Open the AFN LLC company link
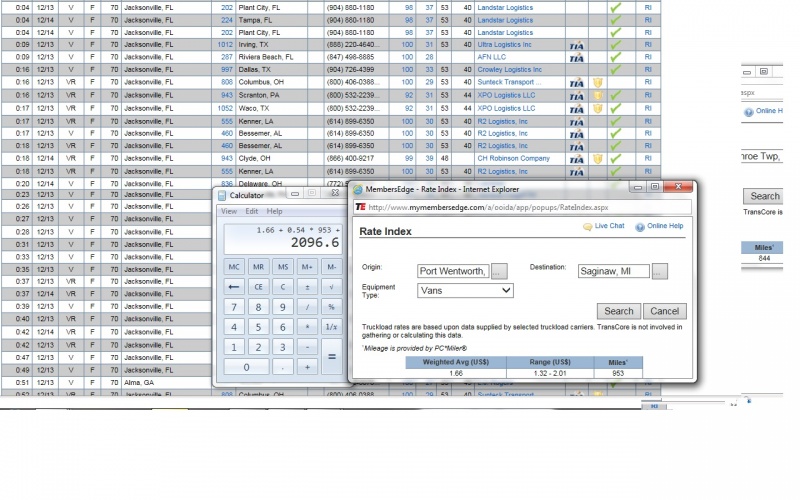This screenshot has height=500, width=800. [491, 57]
